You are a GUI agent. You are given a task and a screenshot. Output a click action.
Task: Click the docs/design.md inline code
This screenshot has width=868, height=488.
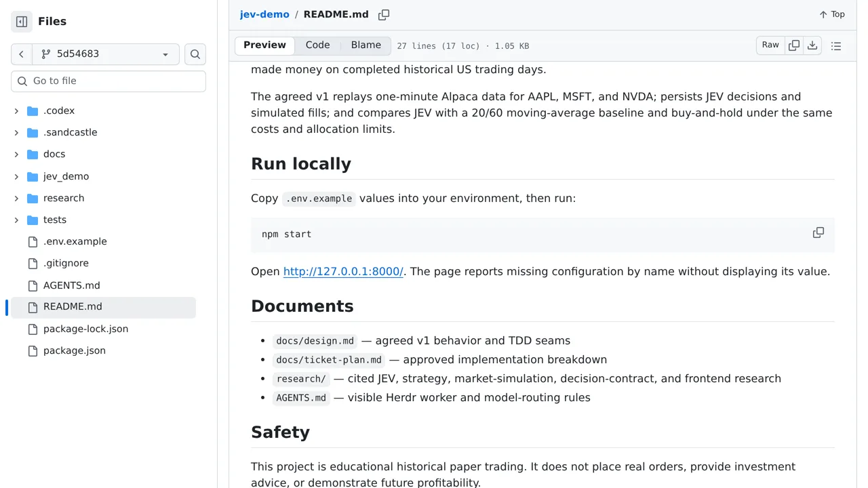[315, 341]
